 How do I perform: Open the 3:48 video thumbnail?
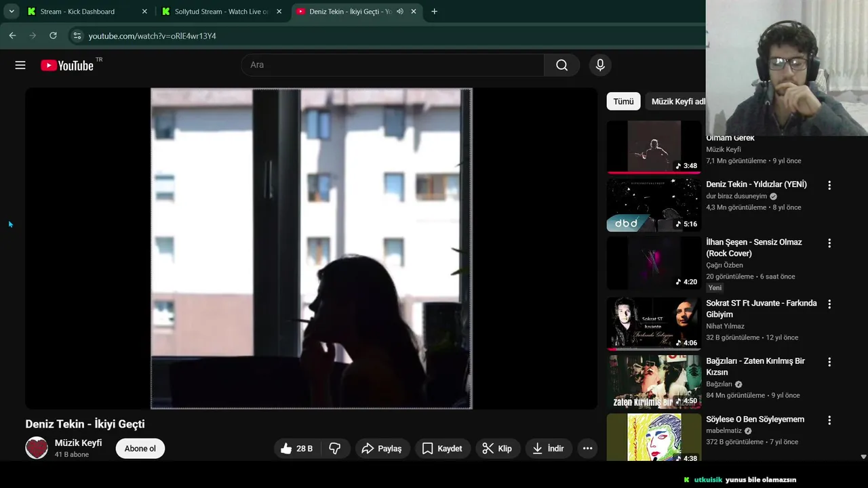click(x=654, y=147)
